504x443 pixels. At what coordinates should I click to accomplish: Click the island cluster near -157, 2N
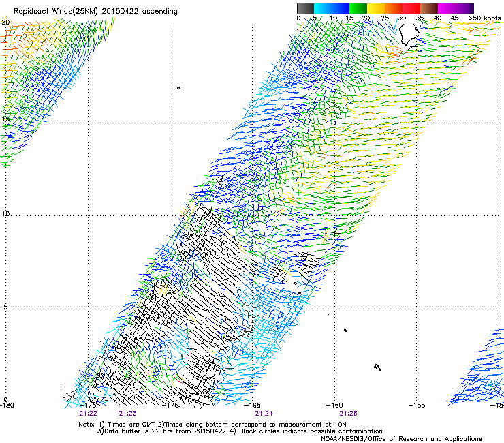click(x=378, y=367)
